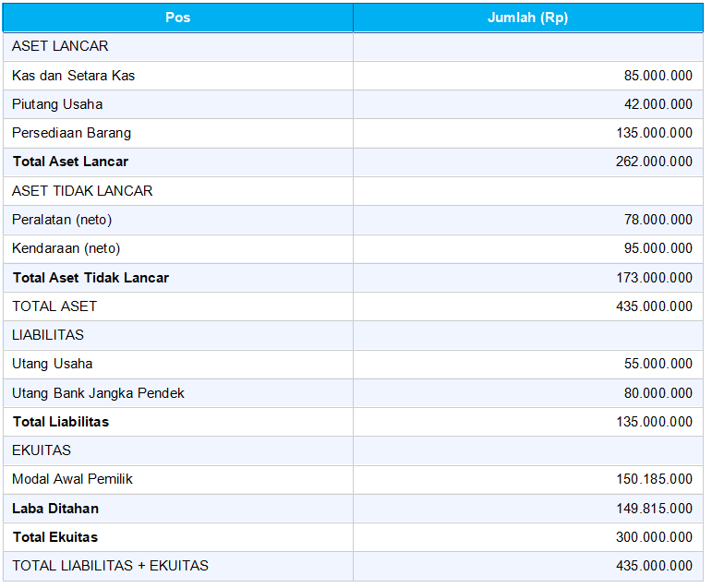Select the 'Kendaraan (neto)' label

point(66,248)
